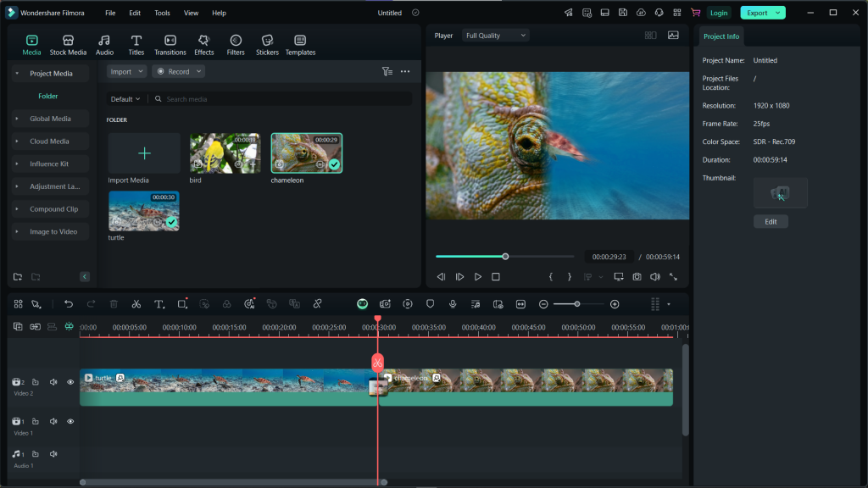Open the media filter icon

coord(387,72)
